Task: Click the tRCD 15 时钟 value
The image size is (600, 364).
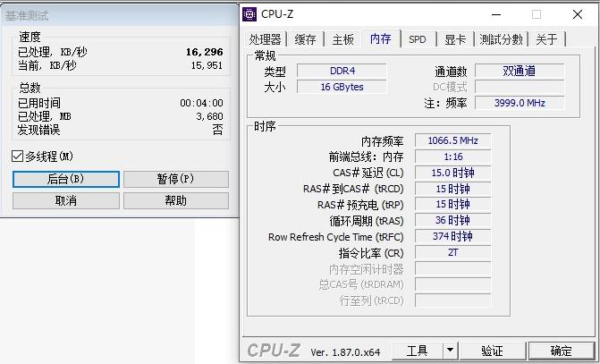Action: pyautogui.click(x=452, y=189)
